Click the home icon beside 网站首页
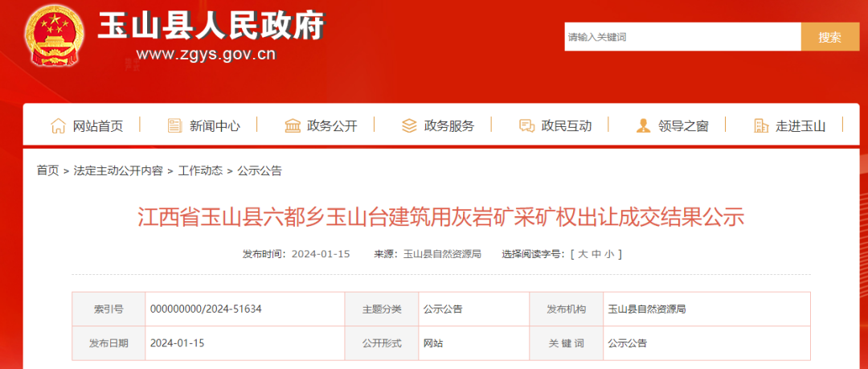The width and height of the screenshot is (868, 369). click(x=58, y=125)
